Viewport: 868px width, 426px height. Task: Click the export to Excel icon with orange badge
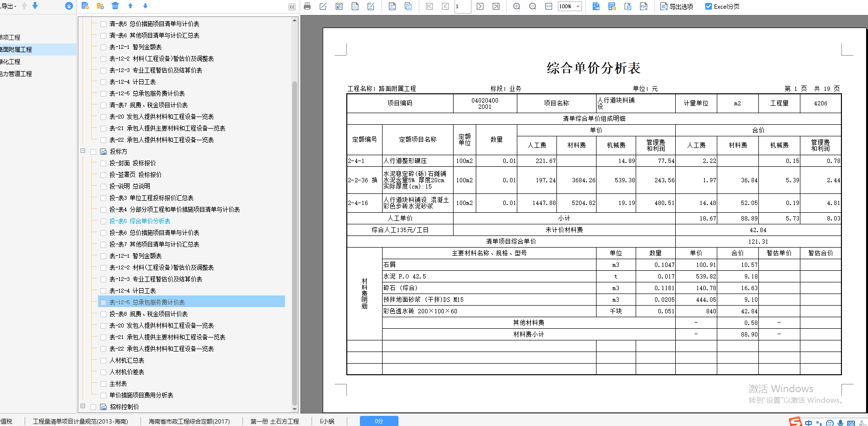pos(612,6)
